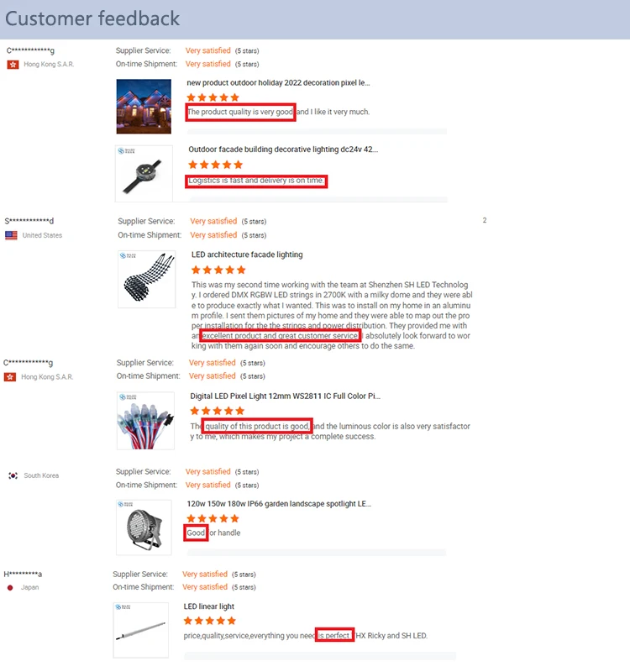Click the Hong Kong flag under first reviewer
The width and height of the screenshot is (630, 672).
pyautogui.click(x=13, y=65)
